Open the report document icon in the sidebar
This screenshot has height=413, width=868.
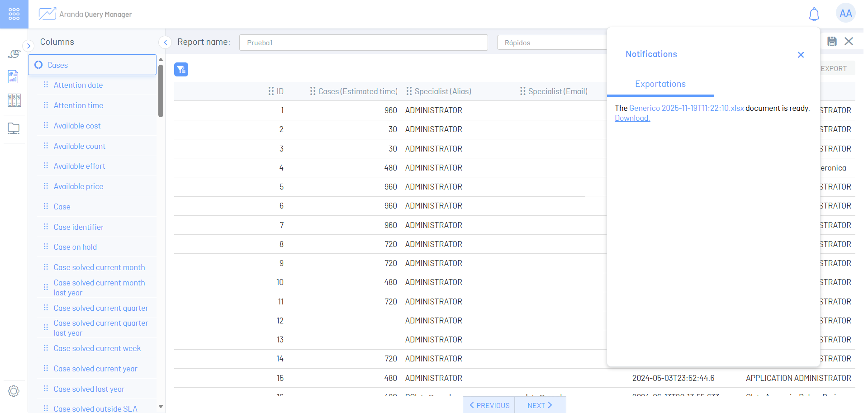pos(14,76)
